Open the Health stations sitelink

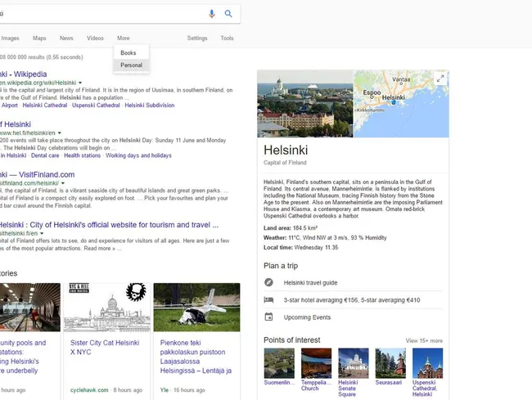(83, 155)
